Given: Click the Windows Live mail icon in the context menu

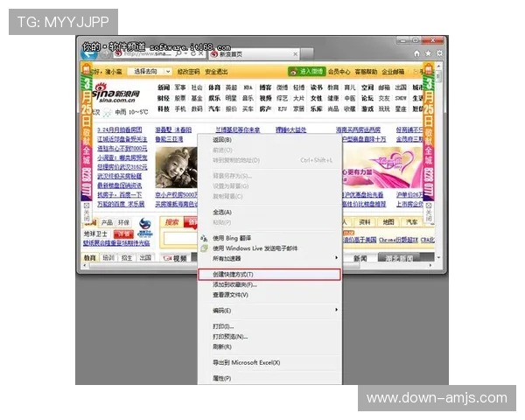Looking at the screenshot, I should (x=204, y=248).
